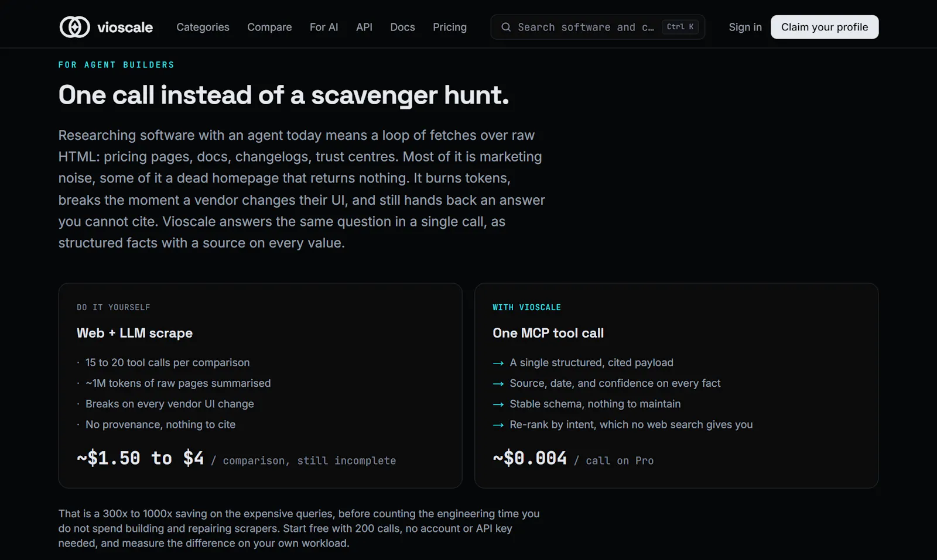Screen dimensions: 937x560
Task: Click Sign in
Action: (x=745, y=27)
